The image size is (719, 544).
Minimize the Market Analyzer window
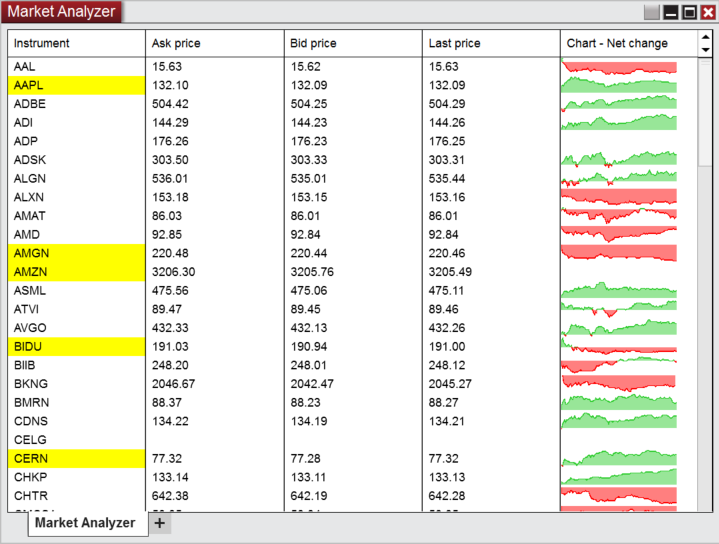(x=670, y=12)
